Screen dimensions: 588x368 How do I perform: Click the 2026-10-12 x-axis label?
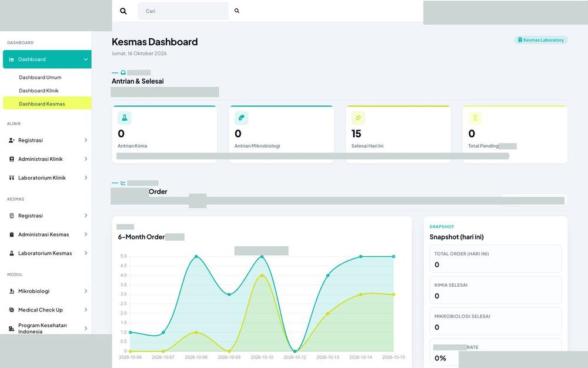pos(295,357)
